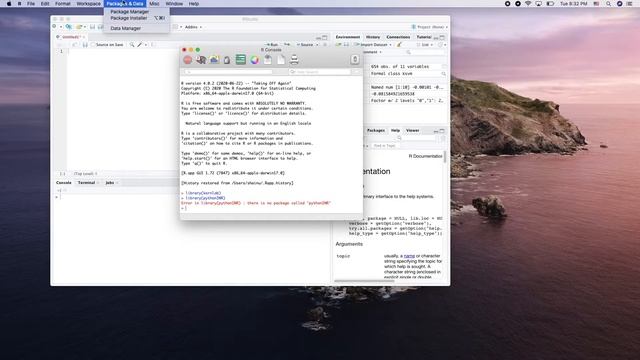Image resolution: width=640 pixels, height=360 pixels.
Task: Switch to the Packages tab
Action: click(376, 131)
